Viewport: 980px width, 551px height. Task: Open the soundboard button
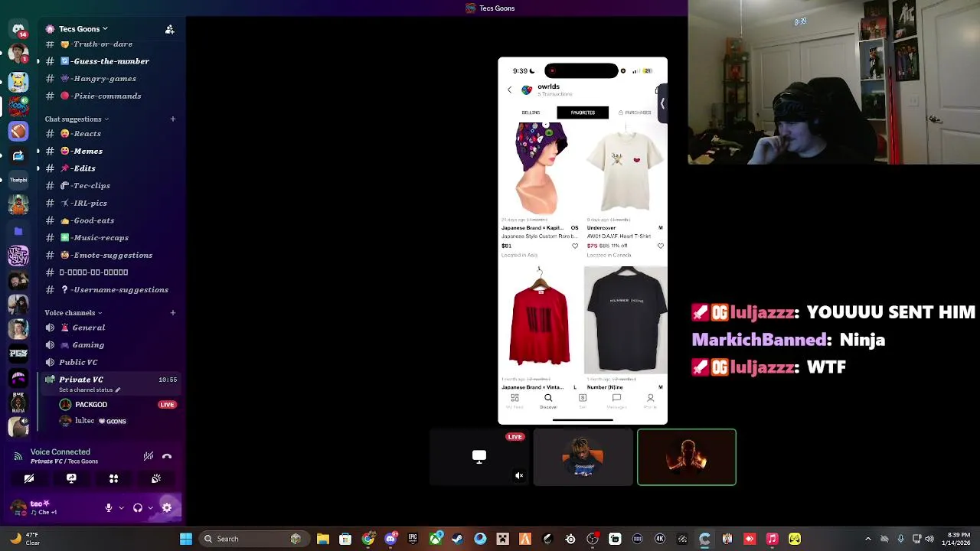(x=156, y=478)
